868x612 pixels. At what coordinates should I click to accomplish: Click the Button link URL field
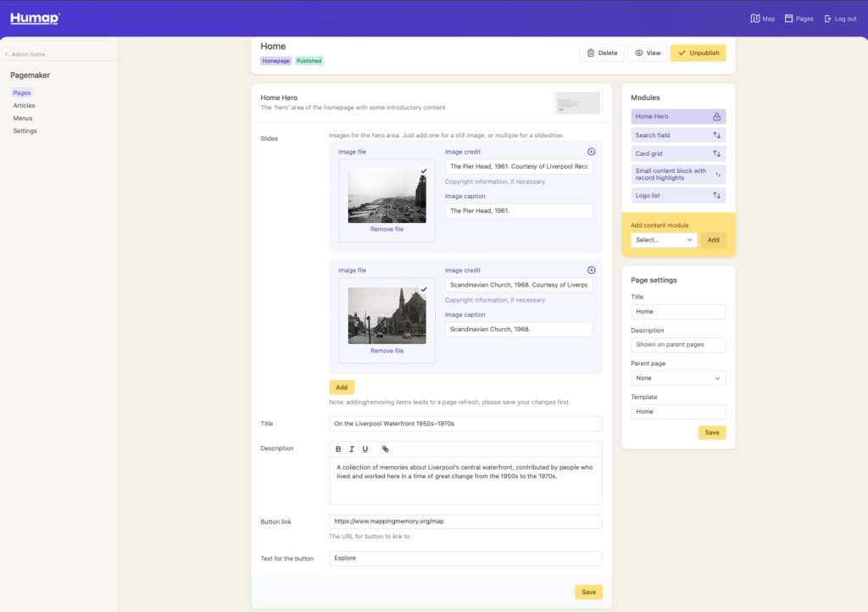coord(465,522)
